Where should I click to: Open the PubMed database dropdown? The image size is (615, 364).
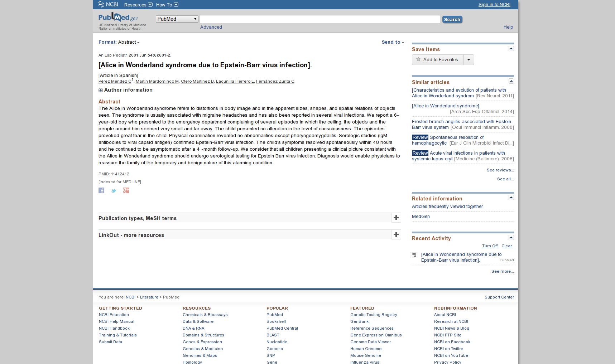[177, 19]
